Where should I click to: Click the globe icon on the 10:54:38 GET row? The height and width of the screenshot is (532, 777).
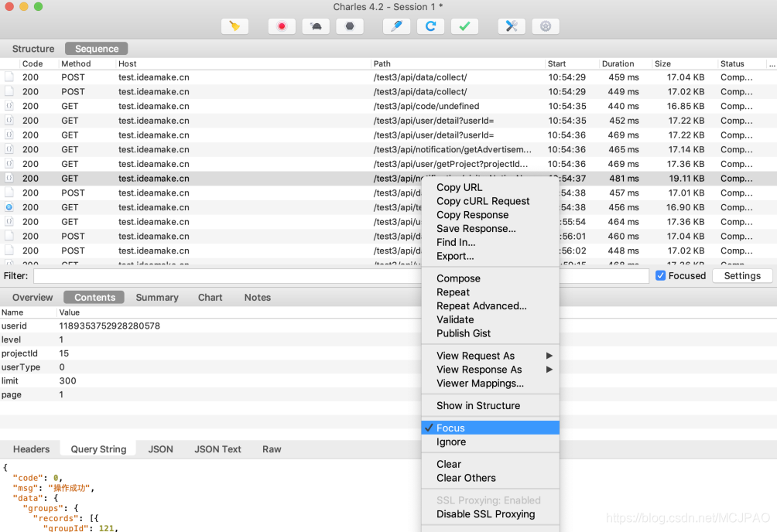[x=9, y=207]
